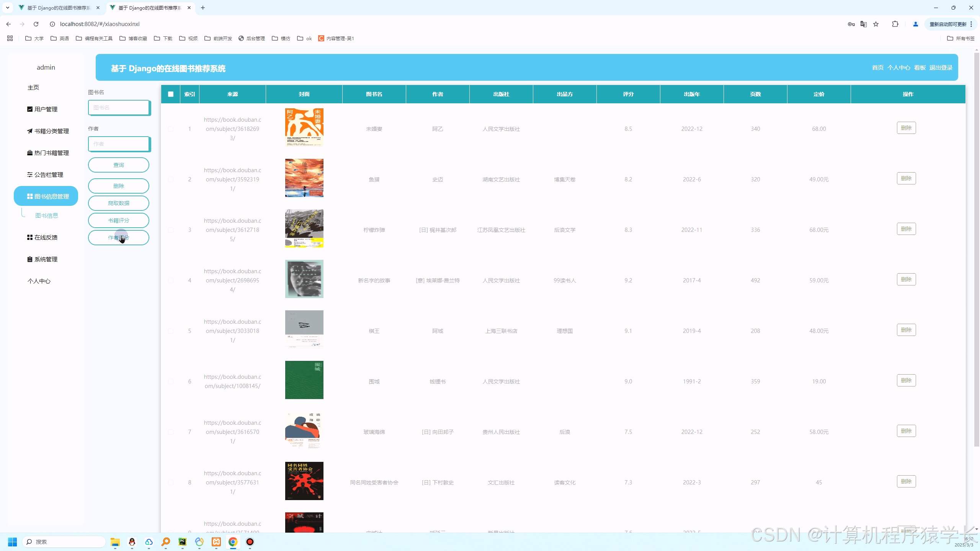Click the 重新启动即可更新 Chrome button
Screen dimensions: 980x551
point(951,24)
